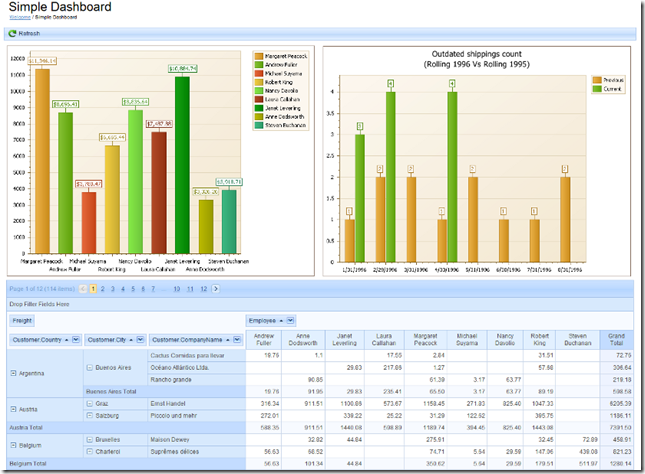Viewport: 645px width, 474px height.
Task: Click Robert King legend color swatch
Action: [259, 82]
